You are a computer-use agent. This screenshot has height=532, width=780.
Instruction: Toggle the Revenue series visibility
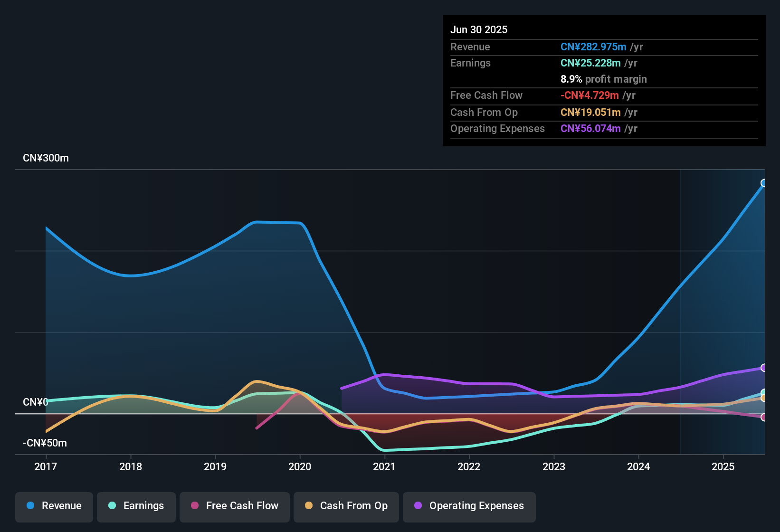pos(54,506)
